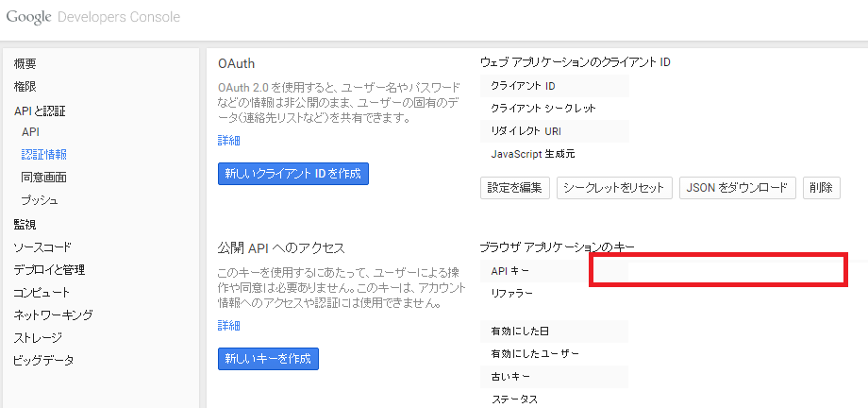Image resolution: width=868 pixels, height=408 pixels.
Task: Click the Google Developers Console logo
Action: (x=93, y=17)
